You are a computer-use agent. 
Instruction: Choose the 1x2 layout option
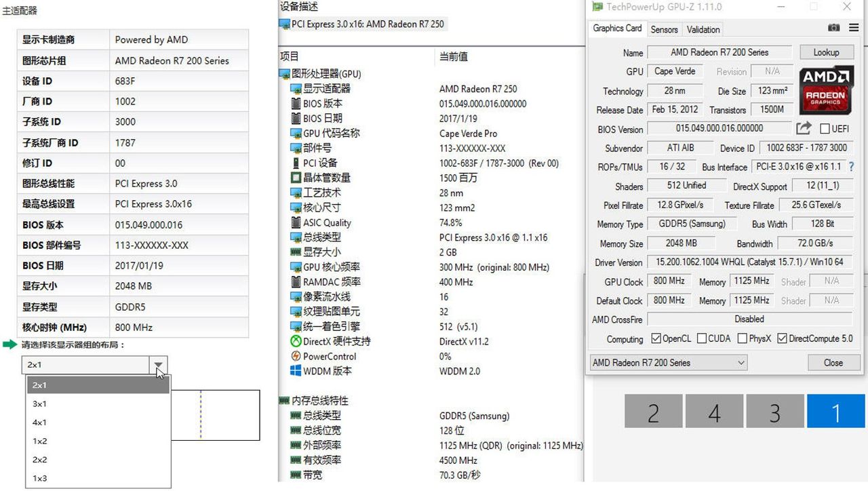(98, 441)
